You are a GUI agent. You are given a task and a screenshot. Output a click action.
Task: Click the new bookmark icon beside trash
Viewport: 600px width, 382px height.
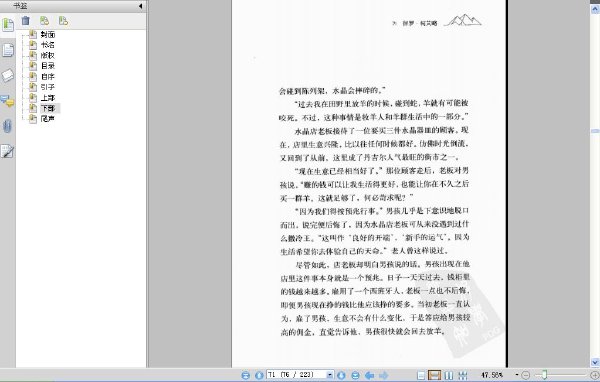44,21
